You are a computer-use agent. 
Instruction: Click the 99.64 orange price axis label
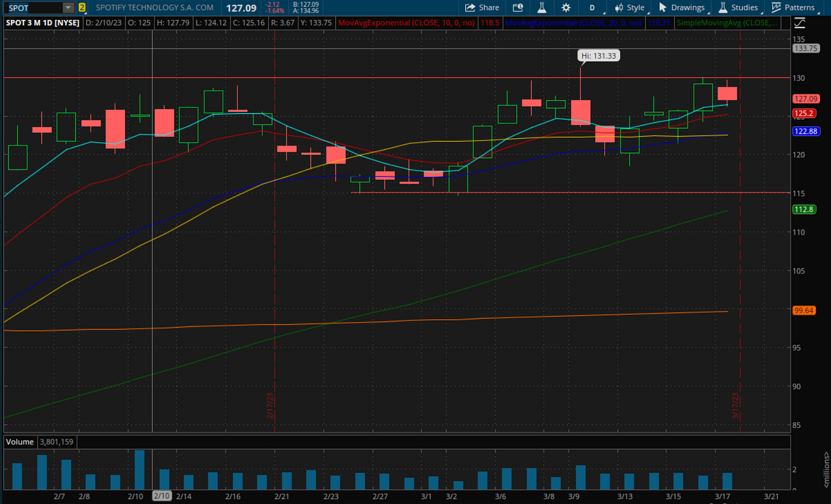pos(804,311)
